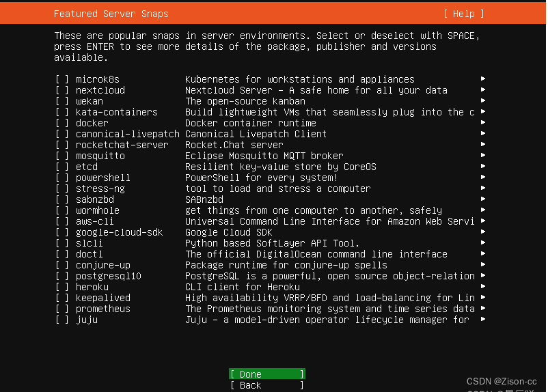This screenshot has width=548, height=392.
Task: Click 'Python based SoftLayer API Tool.' text
Action: click(x=272, y=243)
